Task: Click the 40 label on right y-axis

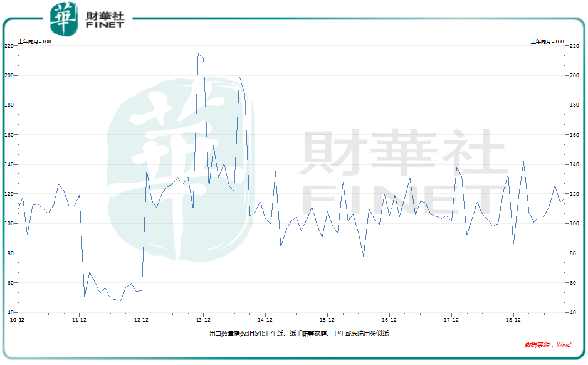Action: point(573,312)
